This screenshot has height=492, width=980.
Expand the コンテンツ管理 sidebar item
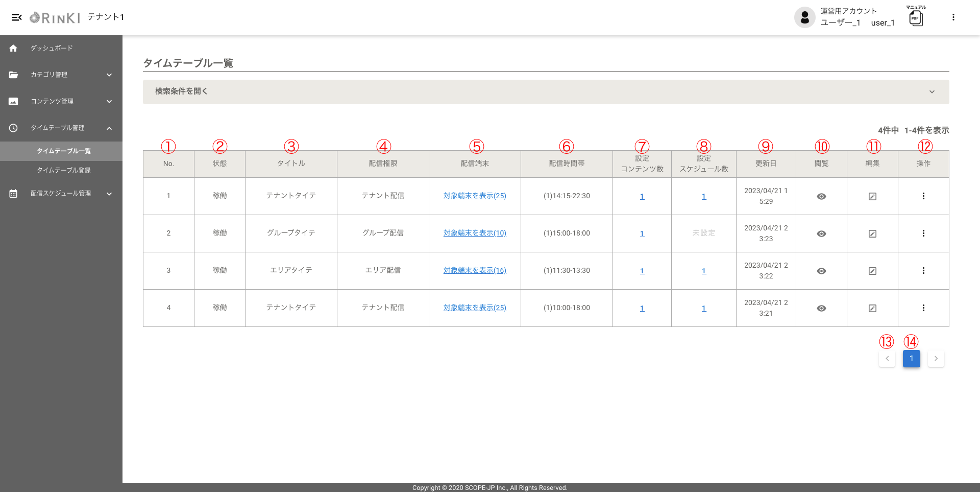click(61, 101)
